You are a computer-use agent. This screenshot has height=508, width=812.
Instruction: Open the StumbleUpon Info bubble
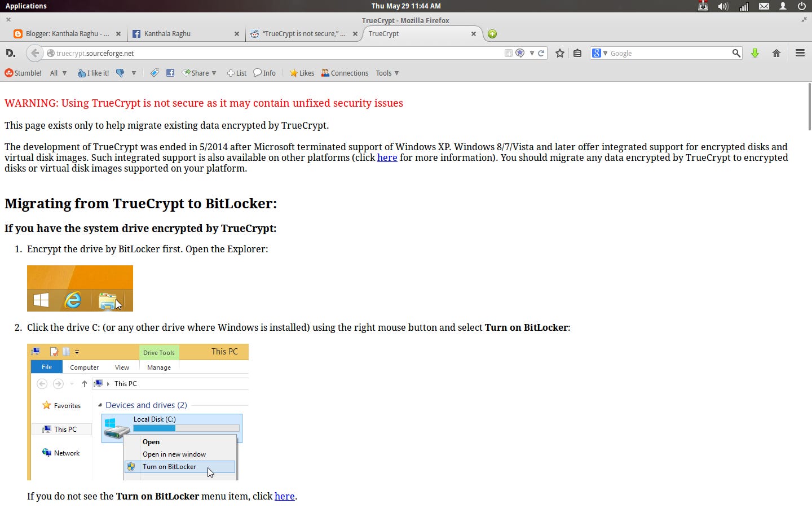pyautogui.click(x=264, y=73)
